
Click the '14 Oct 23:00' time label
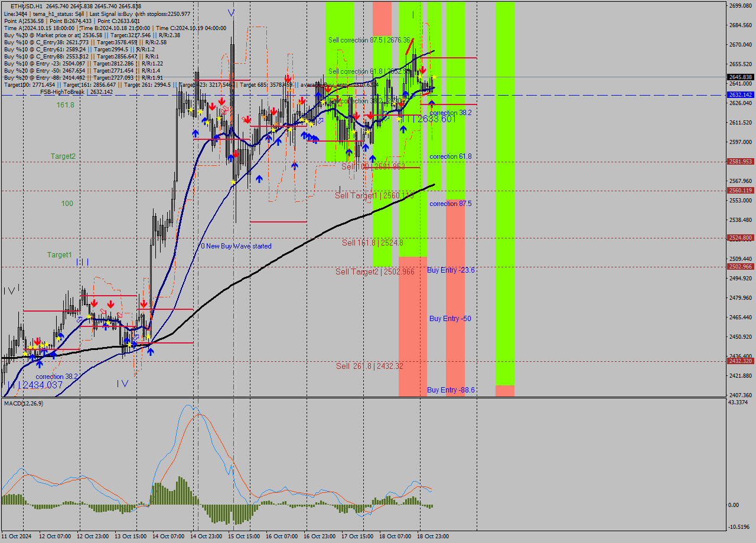click(x=206, y=537)
